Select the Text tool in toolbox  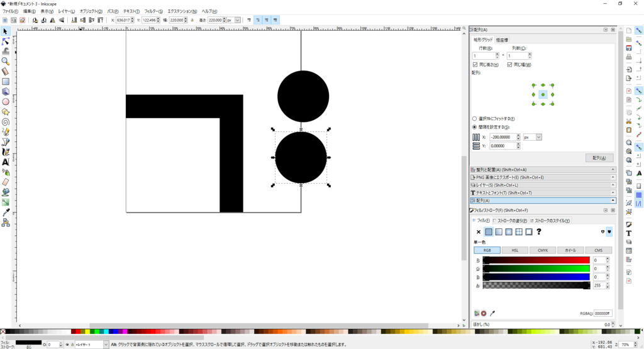pyautogui.click(x=5, y=162)
